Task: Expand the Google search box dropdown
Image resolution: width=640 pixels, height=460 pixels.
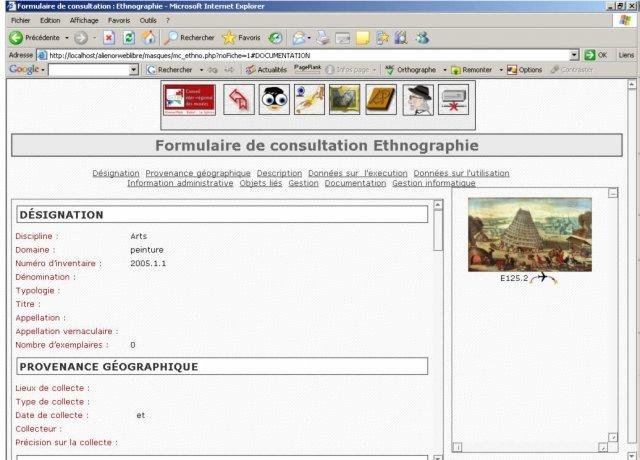Action: tap(134, 70)
